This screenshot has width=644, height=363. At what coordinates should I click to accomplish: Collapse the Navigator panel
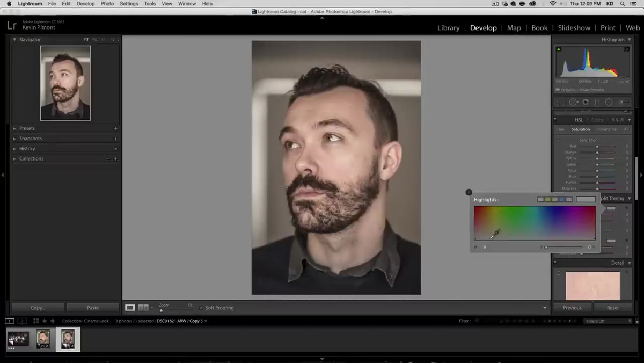click(14, 40)
